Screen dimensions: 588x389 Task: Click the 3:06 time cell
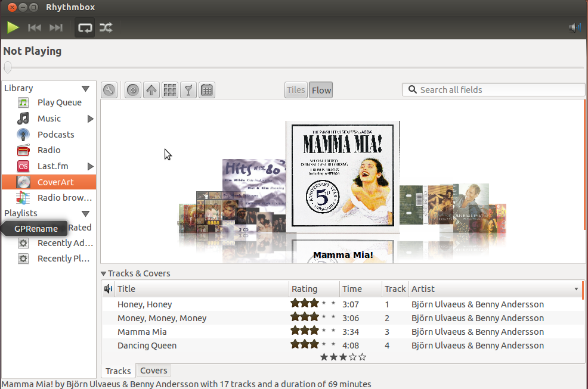[x=351, y=318]
